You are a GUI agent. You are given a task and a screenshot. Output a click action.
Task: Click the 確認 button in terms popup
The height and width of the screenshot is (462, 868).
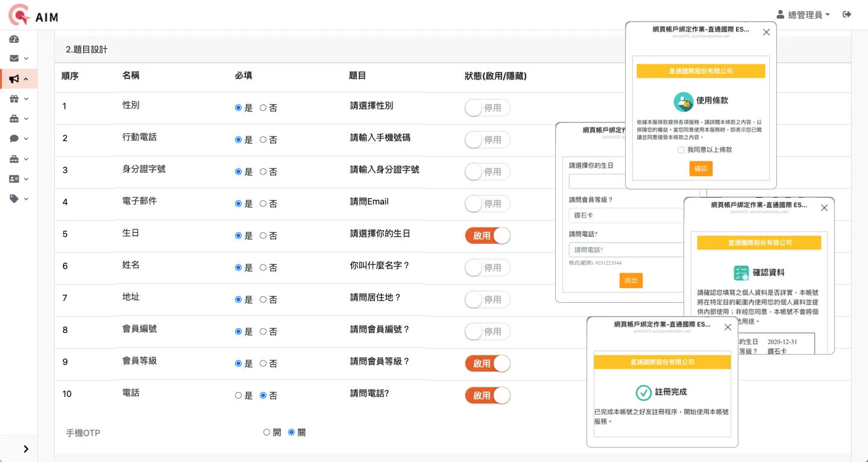[x=701, y=169]
